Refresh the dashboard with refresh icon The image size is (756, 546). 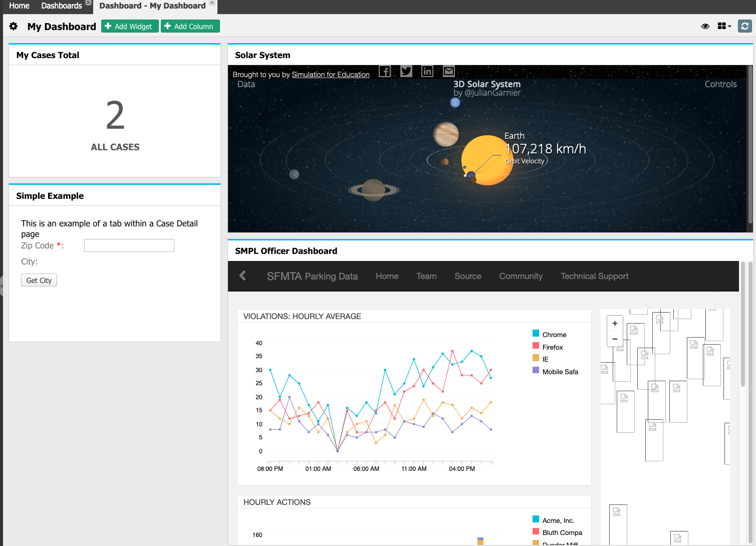pos(745,26)
